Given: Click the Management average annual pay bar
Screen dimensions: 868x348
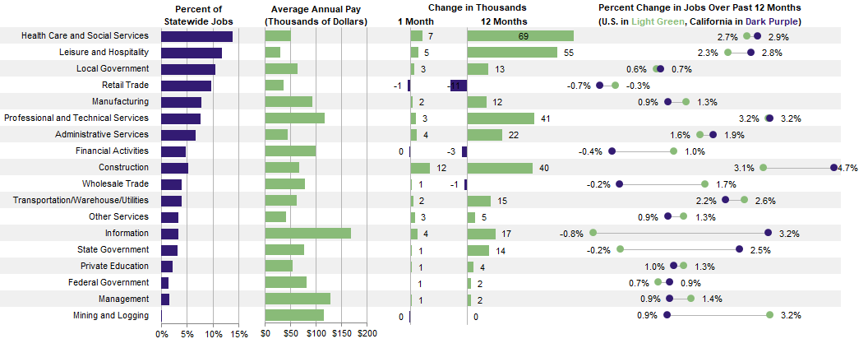Looking at the screenshot, I should pyautogui.click(x=298, y=299).
